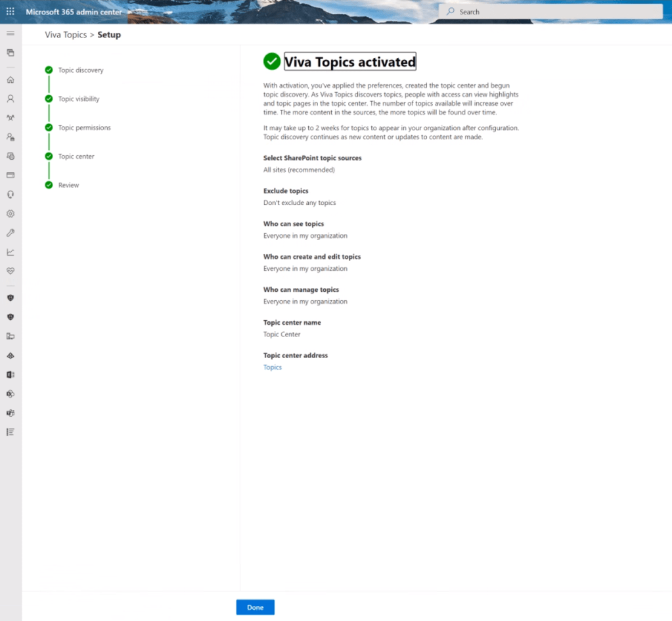Open the app launcher waffle icon

click(11, 12)
